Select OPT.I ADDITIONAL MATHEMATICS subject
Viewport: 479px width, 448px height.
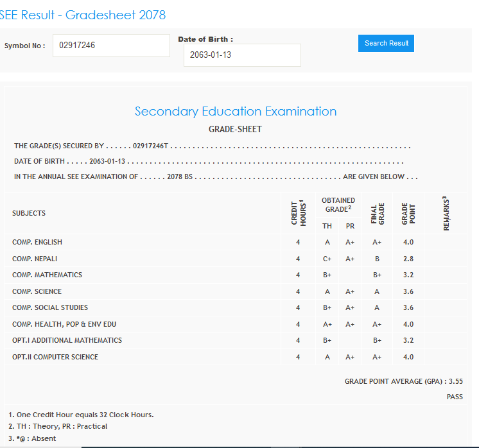click(x=67, y=340)
